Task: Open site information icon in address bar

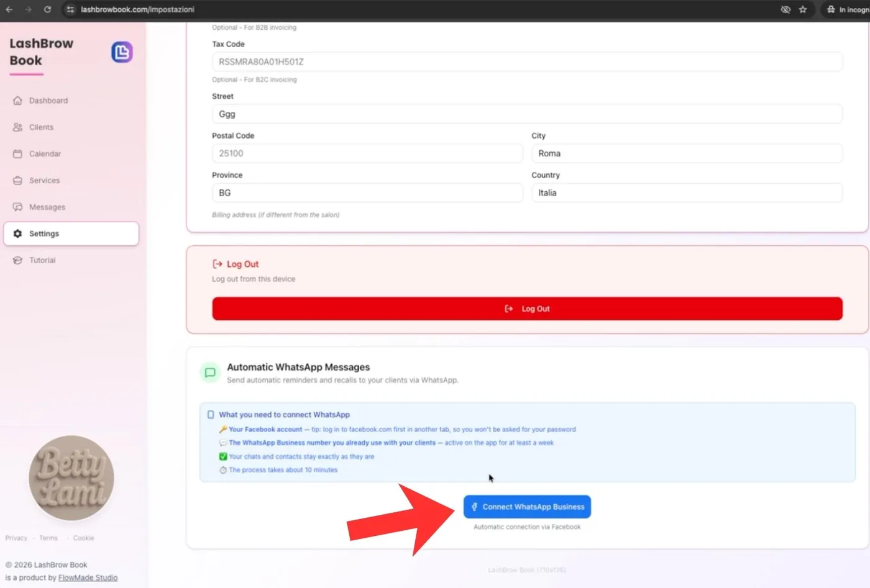Action: point(70,9)
